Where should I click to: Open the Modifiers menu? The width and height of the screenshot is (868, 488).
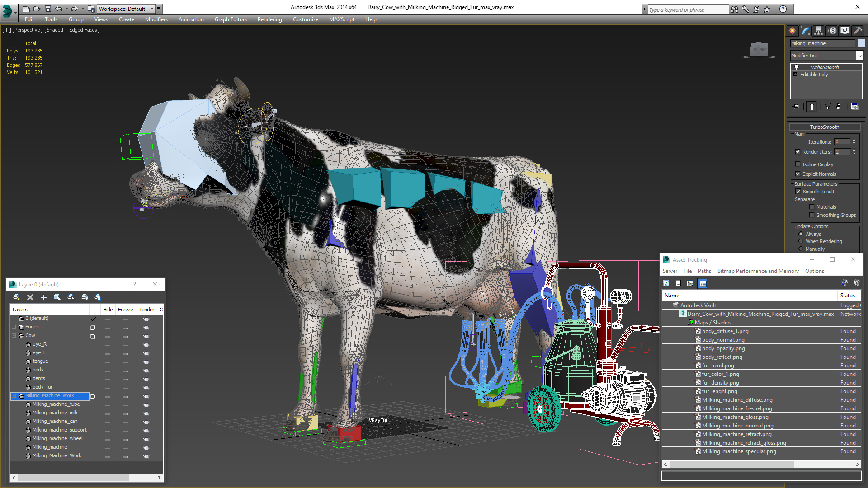(x=156, y=19)
